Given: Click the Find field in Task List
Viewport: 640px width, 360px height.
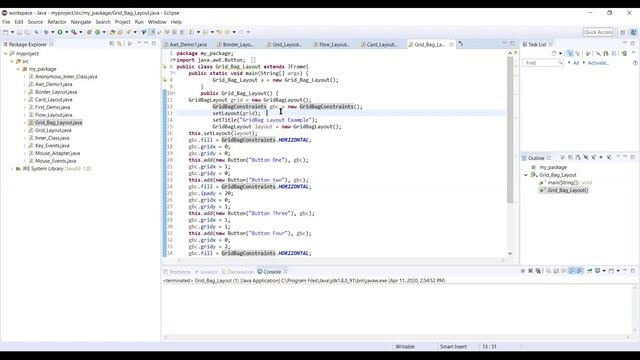Looking at the screenshot, I should 543,63.
